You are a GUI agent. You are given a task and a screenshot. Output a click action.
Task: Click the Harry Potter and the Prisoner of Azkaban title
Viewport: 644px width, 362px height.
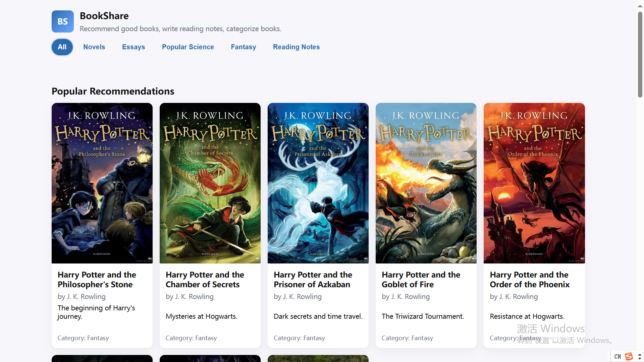313,280
